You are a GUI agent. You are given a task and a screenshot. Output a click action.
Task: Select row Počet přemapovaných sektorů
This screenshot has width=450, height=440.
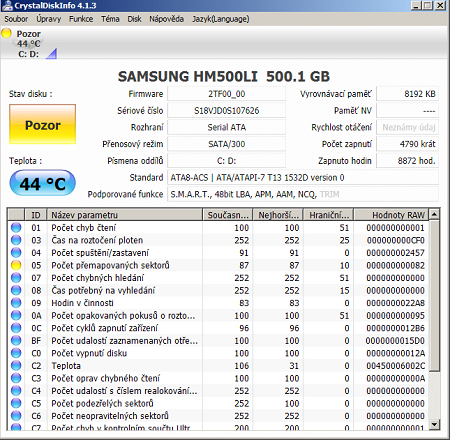pos(218,265)
